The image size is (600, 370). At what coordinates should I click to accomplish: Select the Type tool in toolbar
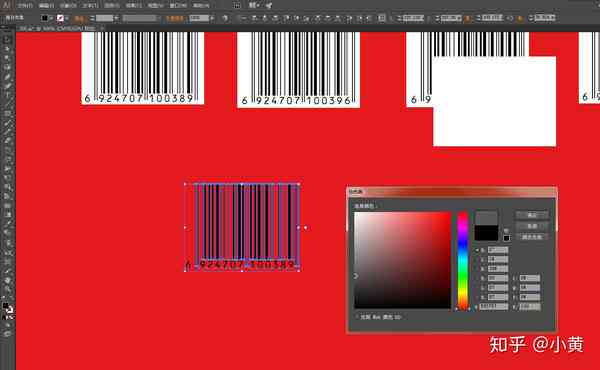pos(7,95)
